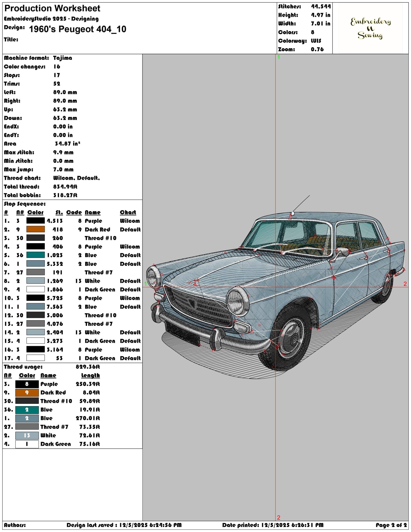The height and width of the screenshot is (532, 411).
Task: Select the "Stop Sequence:" section heading
Action: coord(25,204)
